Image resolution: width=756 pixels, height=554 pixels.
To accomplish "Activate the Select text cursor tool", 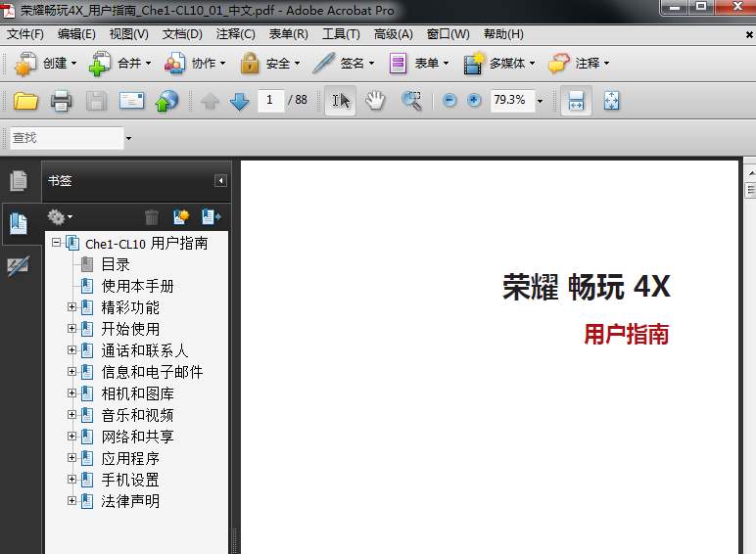I will [x=341, y=100].
